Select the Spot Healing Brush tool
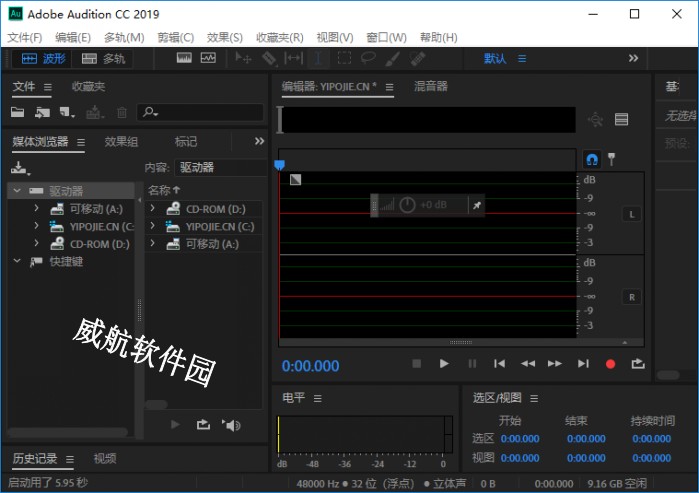 point(418,58)
